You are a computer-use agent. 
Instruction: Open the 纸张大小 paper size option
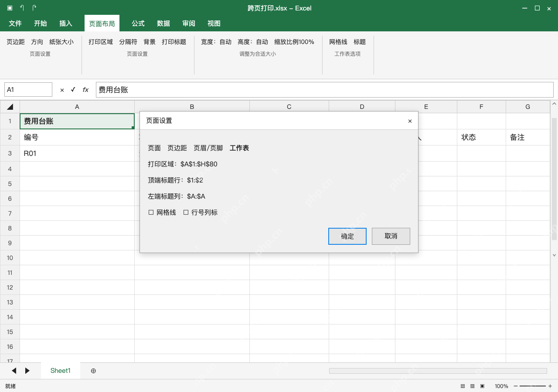(x=61, y=42)
